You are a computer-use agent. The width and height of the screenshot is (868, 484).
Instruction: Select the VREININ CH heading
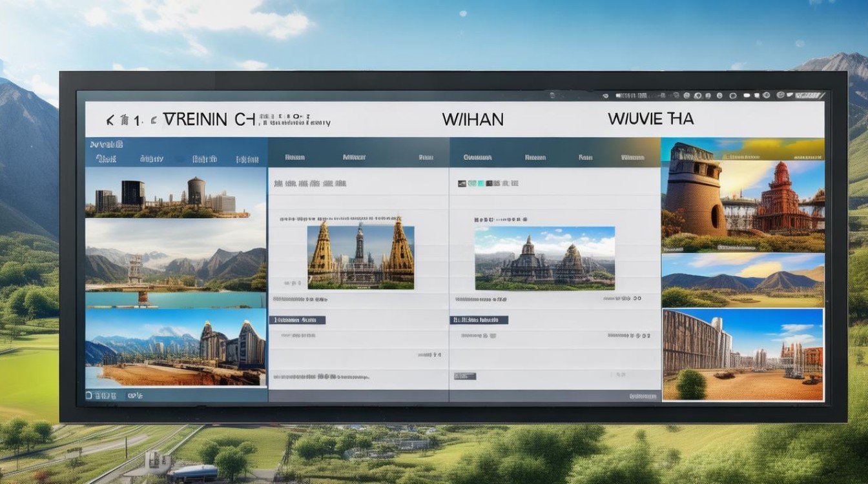[209, 119]
